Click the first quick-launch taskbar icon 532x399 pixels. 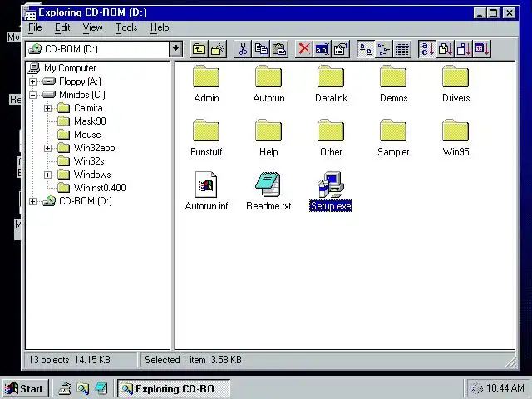(65, 388)
